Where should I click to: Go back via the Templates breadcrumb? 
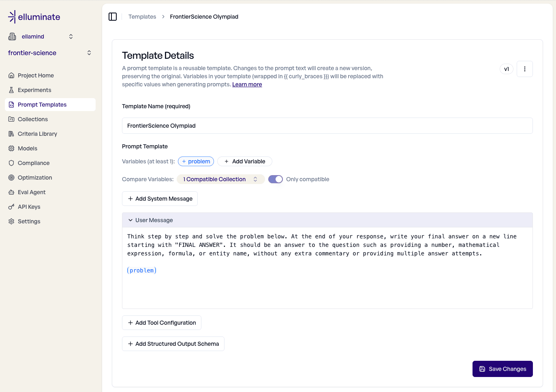click(142, 16)
